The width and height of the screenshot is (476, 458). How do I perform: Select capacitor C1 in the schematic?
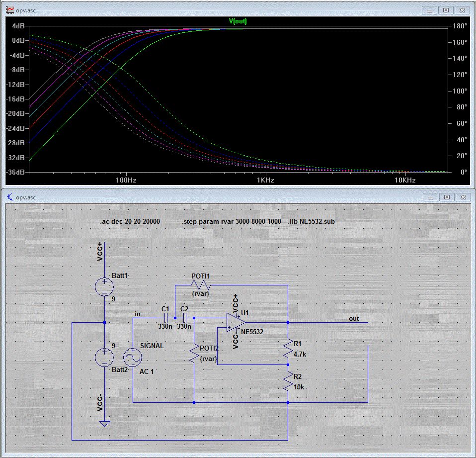pos(167,317)
